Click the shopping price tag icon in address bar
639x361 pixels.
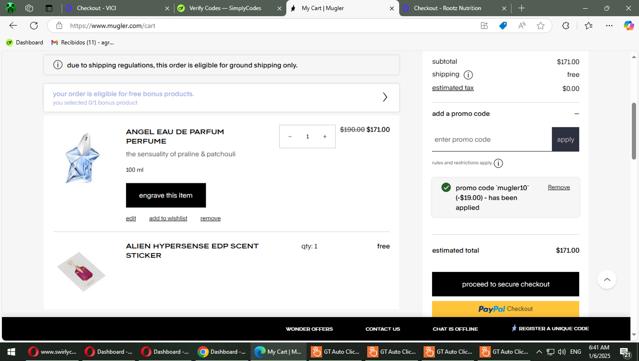tap(503, 26)
